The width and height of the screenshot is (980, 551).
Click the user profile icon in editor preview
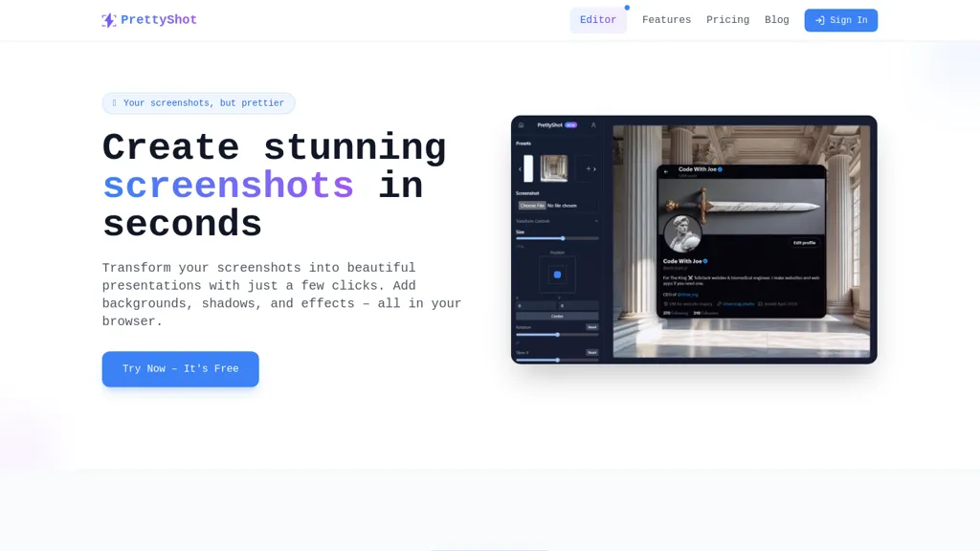(x=593, y=125)
